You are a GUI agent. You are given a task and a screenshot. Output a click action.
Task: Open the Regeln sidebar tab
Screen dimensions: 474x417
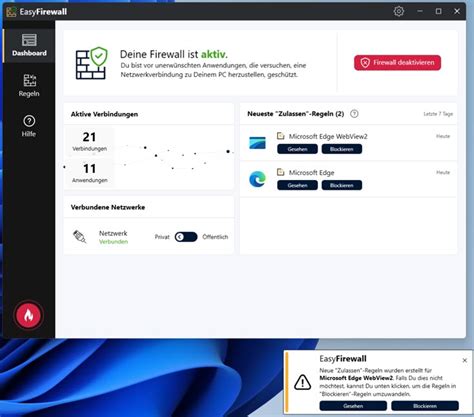(x=29, y=85)
